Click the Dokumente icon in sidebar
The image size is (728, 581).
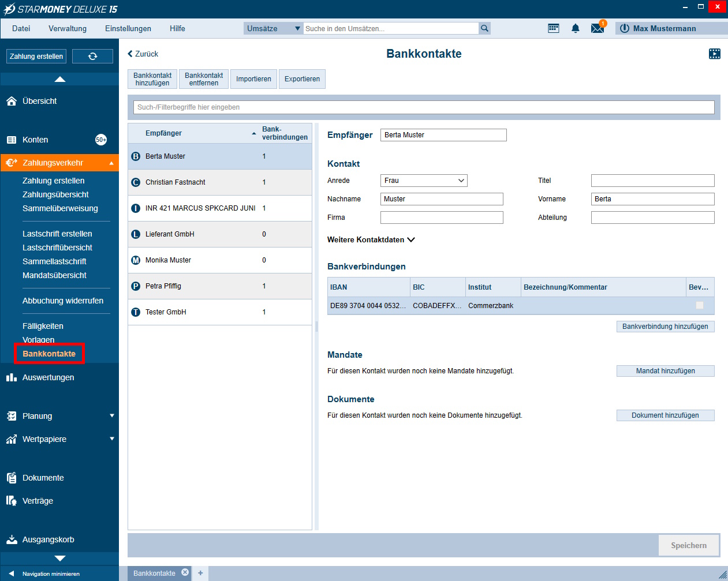12,478
